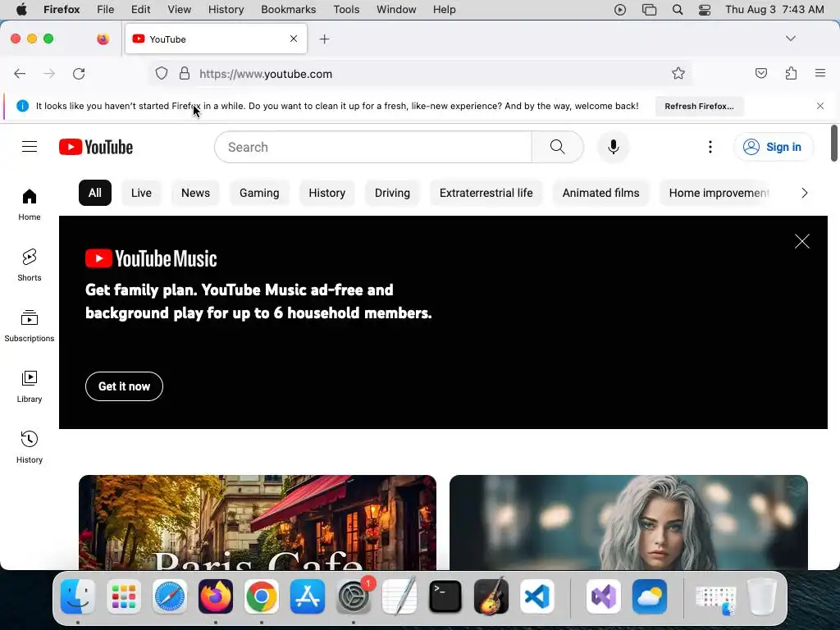The image size is (840, 630).
Task: Open Terminal from the Dock
Action: [x=445, y=596]
